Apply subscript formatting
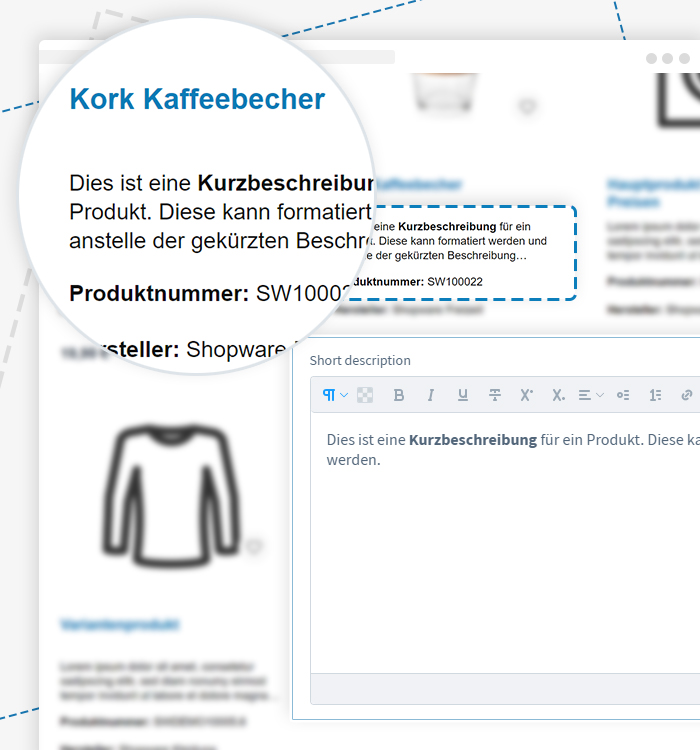This screenshot has width=700, height=750. coord(558,395)
